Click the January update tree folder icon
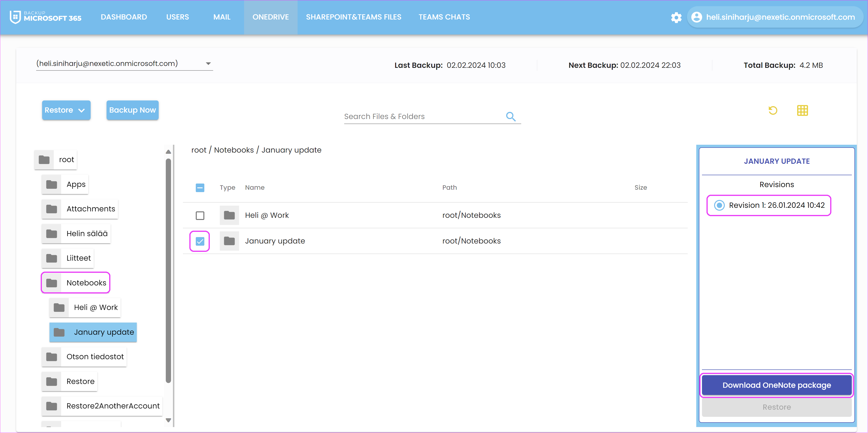 point(59,332)
